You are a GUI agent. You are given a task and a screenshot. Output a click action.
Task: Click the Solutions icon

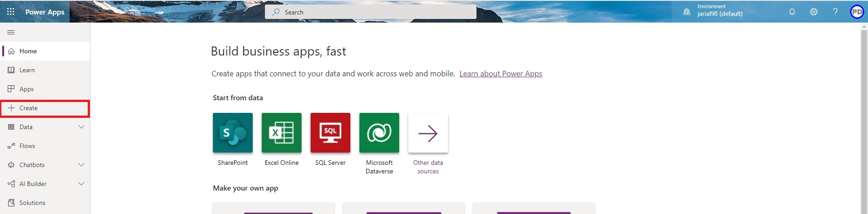click(x=11, y=203)
